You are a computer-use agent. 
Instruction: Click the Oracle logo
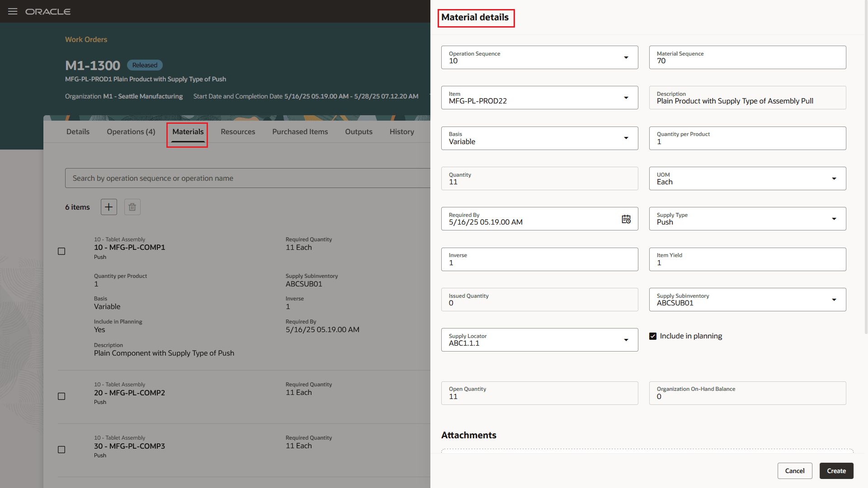tap(48, 11)
